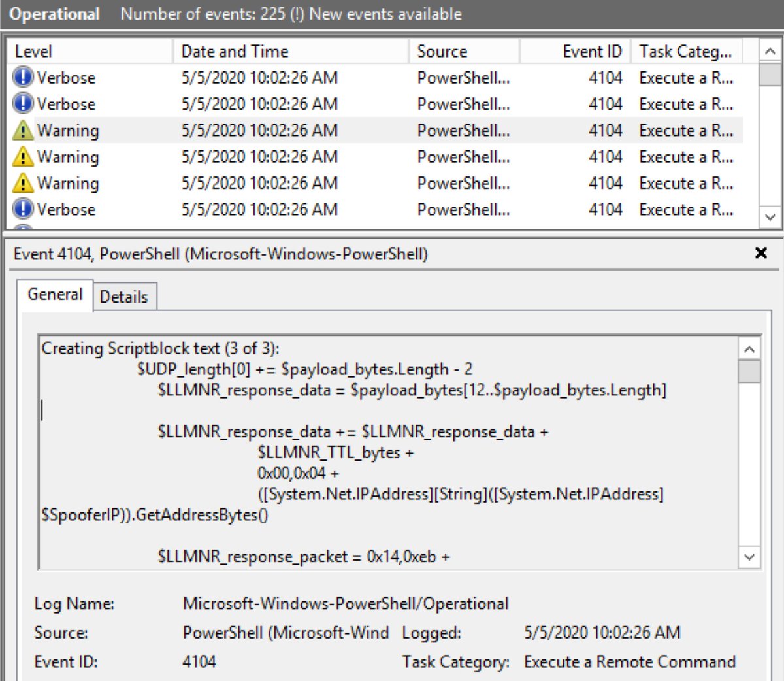Click the '$LLMNR_TTL_bytes +' line

[x=336, y=452]
